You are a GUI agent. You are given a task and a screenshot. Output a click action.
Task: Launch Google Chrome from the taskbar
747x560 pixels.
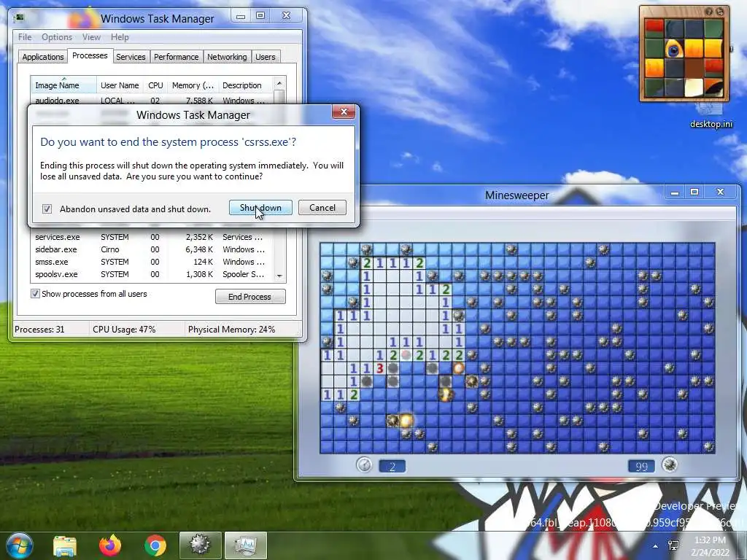pos(155,545)
